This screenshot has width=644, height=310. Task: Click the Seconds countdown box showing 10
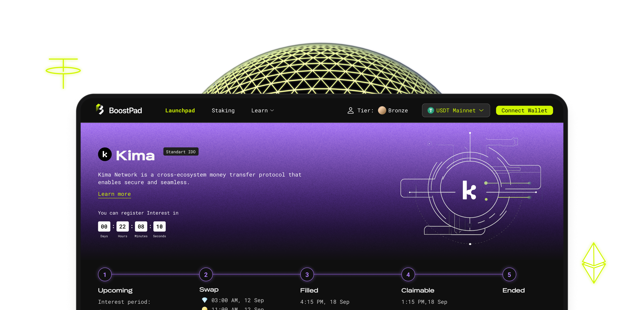pyautogui.click(x=159, y=226)
